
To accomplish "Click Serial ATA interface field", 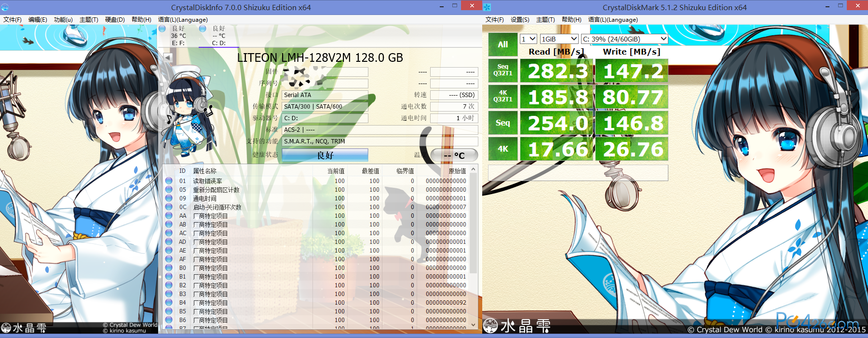I will click(325, 95).
